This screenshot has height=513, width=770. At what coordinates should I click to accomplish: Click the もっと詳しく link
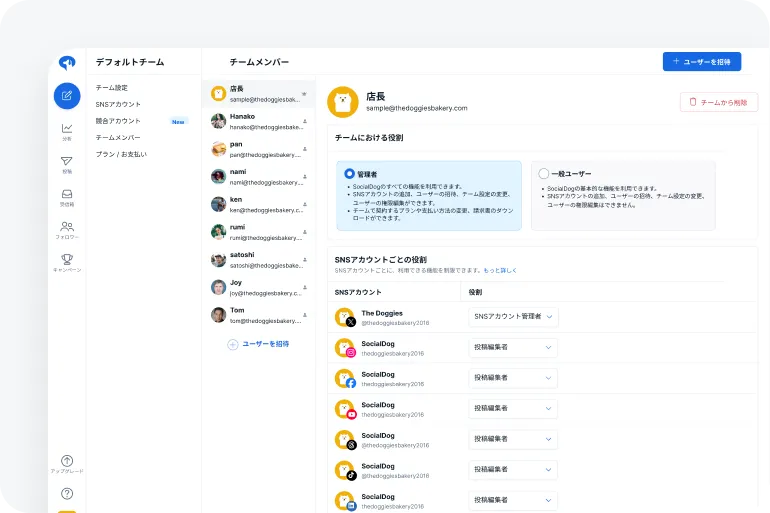click(500, 270)
